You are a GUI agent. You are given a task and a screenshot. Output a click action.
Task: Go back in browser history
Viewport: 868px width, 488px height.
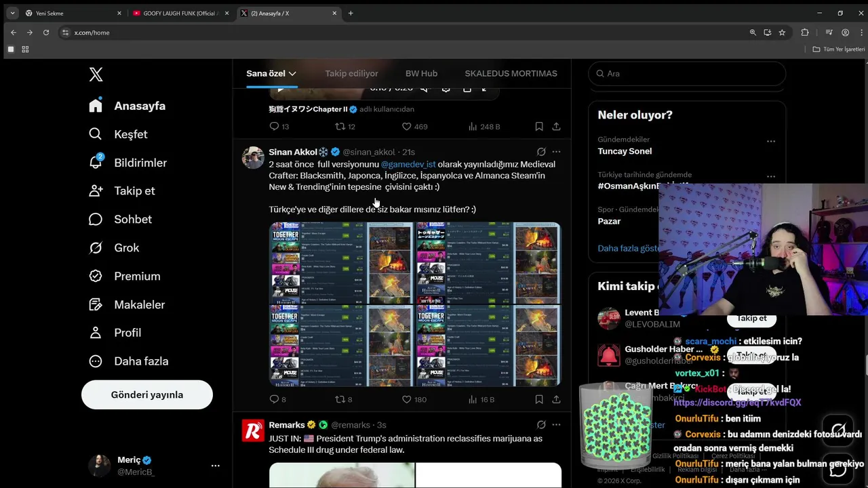point(13,33)
